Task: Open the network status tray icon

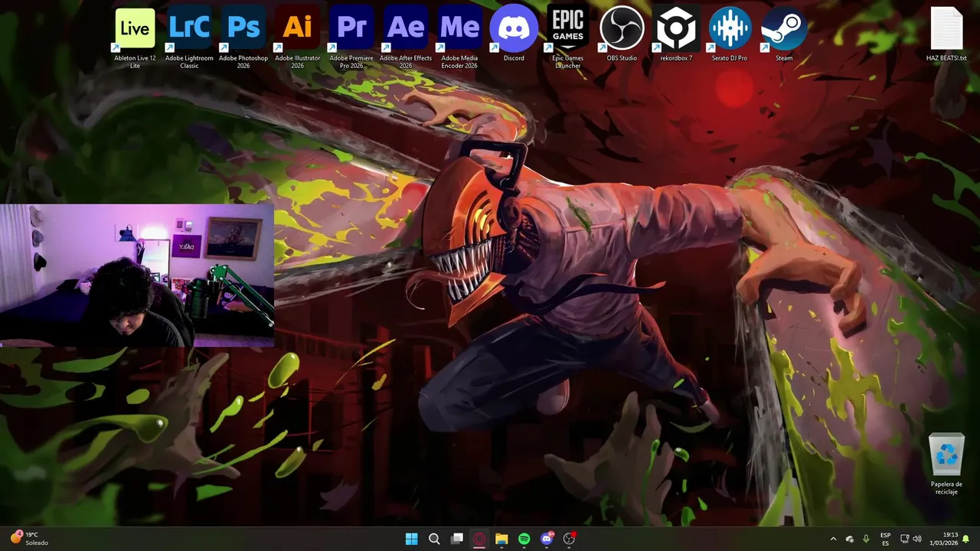Action: (x=904, y=539)
